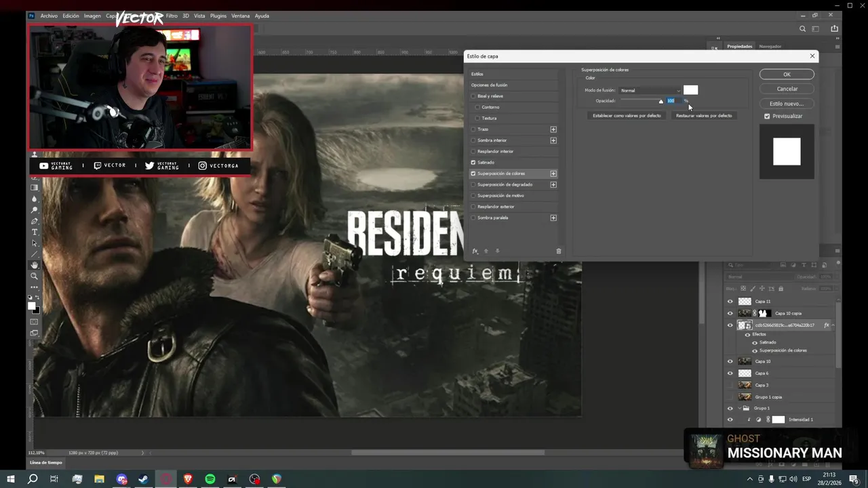Screen dimensions: 868x488
Task: Enable Sombra interior checkbox
Action: coord(473,140)
